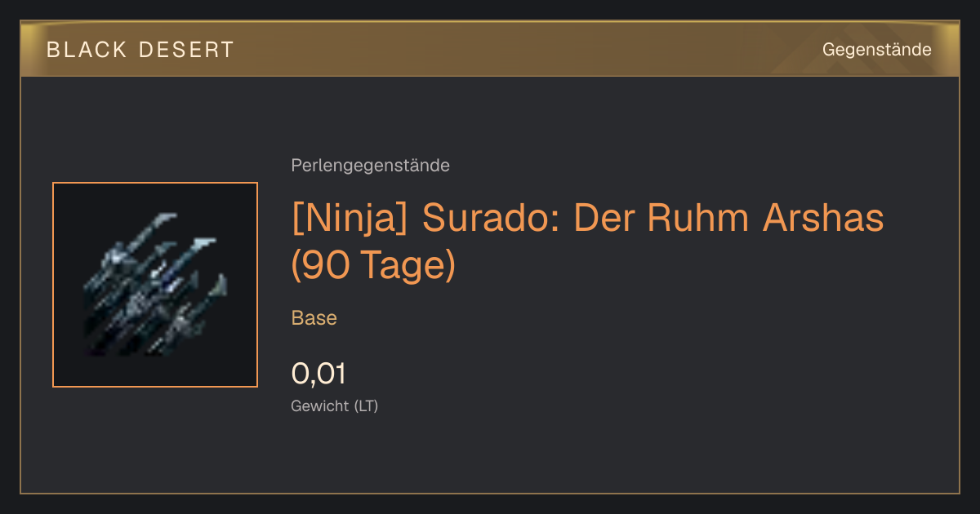Click the word "BLACK" in the header
The image size is (980, 514).
pos(87,50)
